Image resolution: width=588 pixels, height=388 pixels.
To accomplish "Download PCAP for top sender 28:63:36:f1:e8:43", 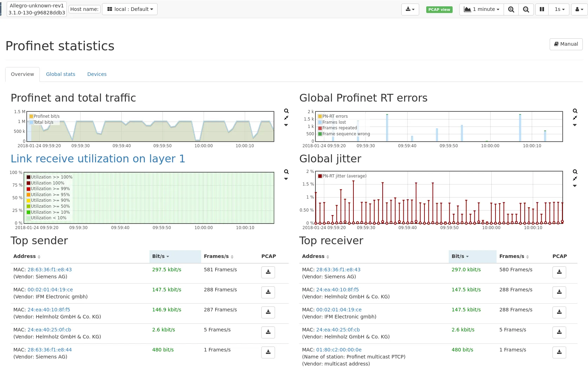I will [268, 272].
